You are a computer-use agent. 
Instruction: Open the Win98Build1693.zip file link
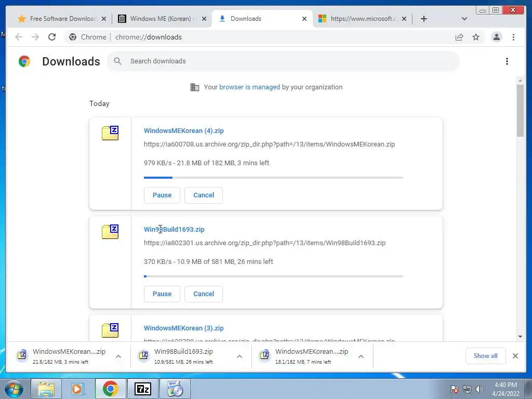[174, 229]
